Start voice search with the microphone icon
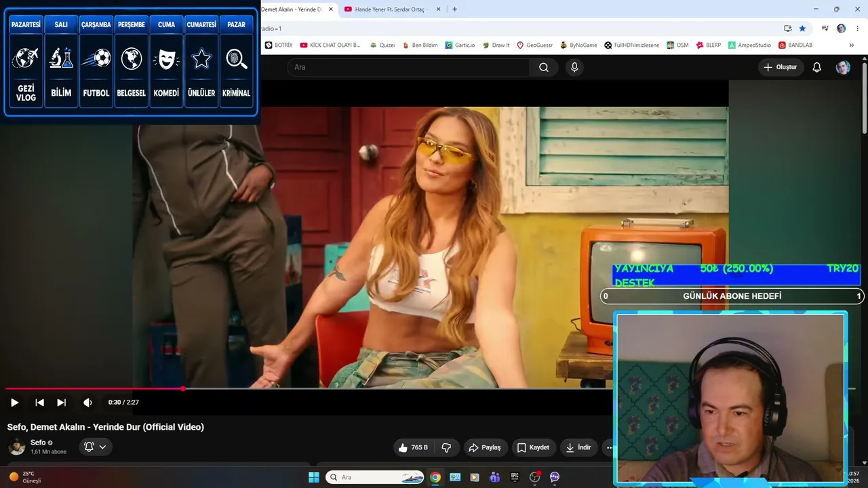 (x=574, y=67)
